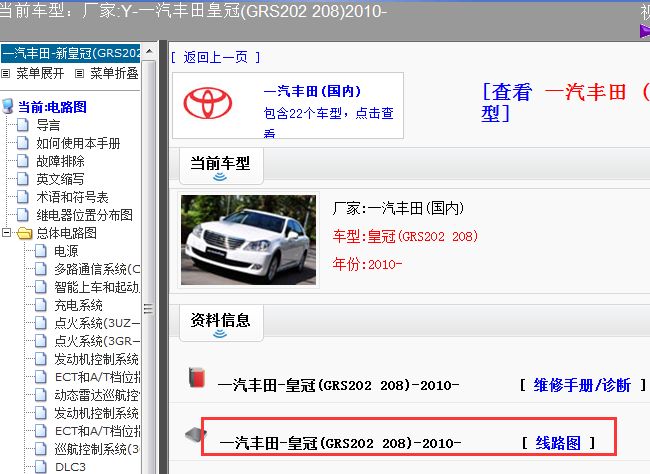Open 巡航控制系统 tree item
The width and height of the screenshot is (650, 474).
(97, 449)
